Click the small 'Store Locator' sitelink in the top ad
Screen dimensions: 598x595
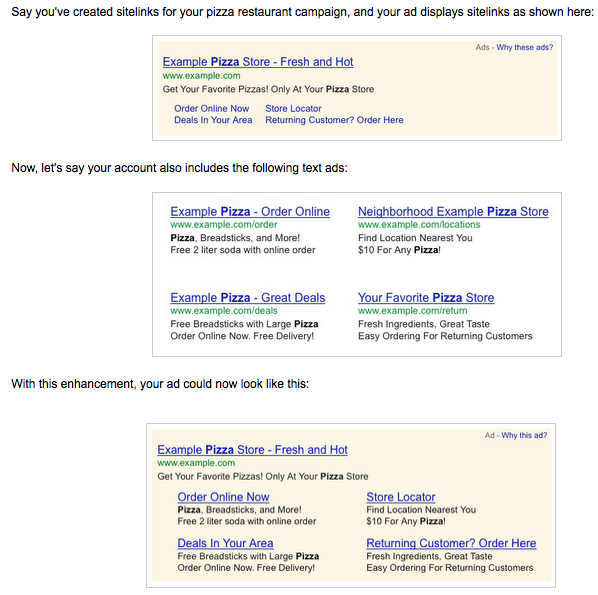coord(293,108)
